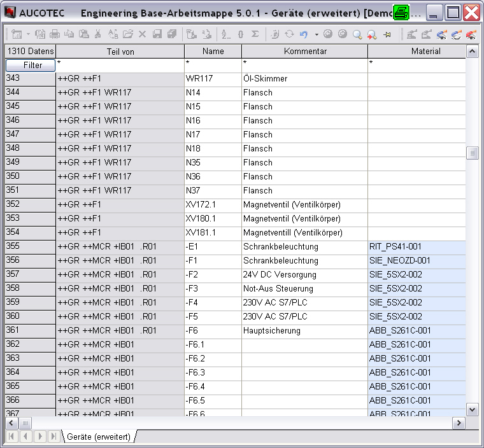This screenshot has width=484, height=448.
Task: Click the blue undo arrow icon
Action: tap(304, 34)
